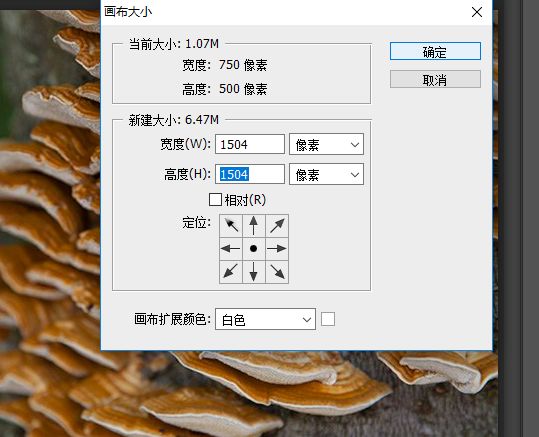Viewport: 539px width, 437px height.
Task: Set anchor to bottom-center down arrow
Action: (x=254, y=272)
